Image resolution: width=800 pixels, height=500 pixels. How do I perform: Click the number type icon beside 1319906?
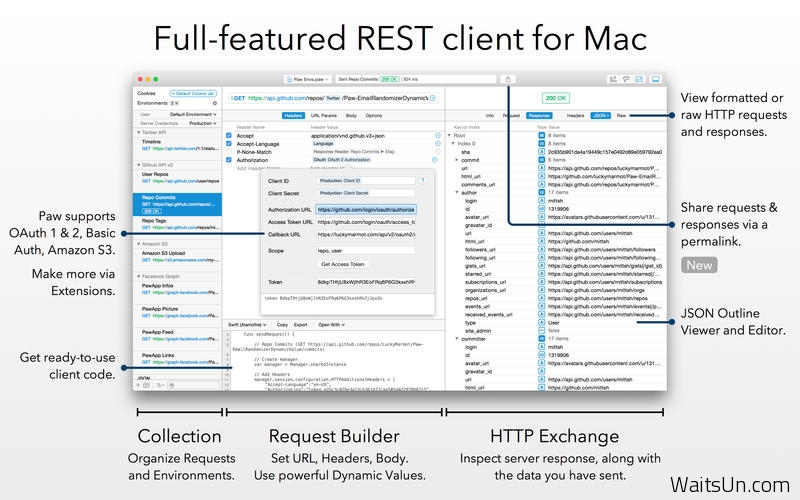pyautogui.click(x=541, y=209)
